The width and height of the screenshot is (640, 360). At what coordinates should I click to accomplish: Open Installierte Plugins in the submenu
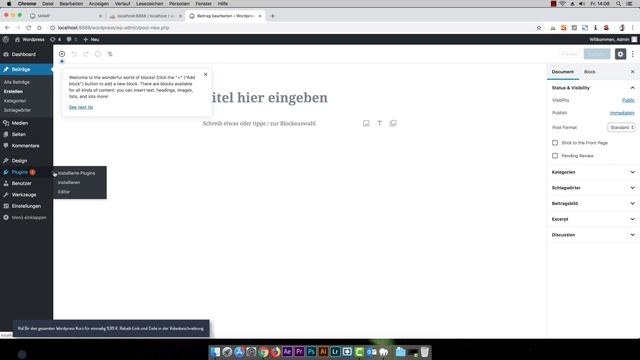(x=76, y=173)
